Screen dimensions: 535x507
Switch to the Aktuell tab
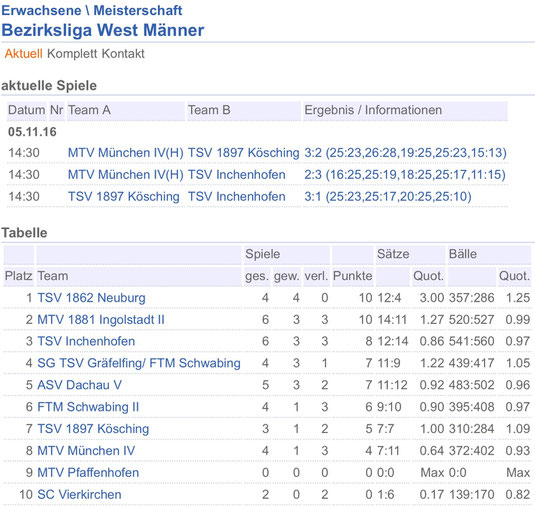click(x=24, y=54)
